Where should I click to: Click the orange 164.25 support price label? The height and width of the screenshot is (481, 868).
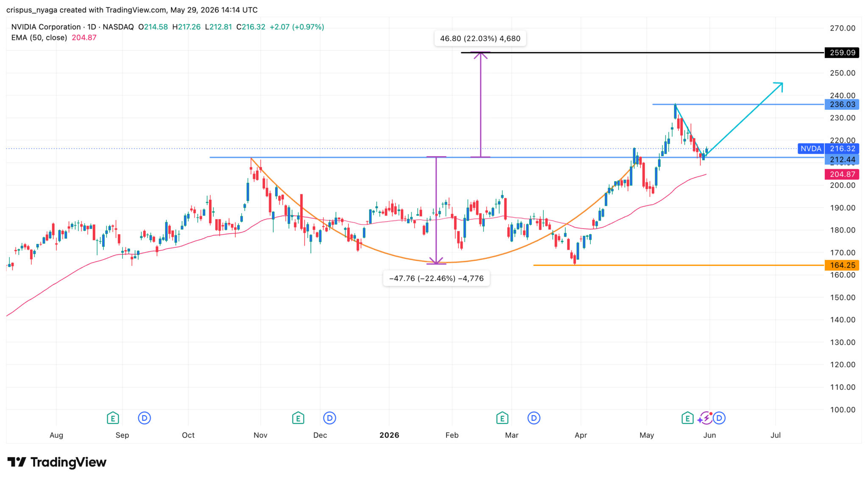(x=842, y=265)
